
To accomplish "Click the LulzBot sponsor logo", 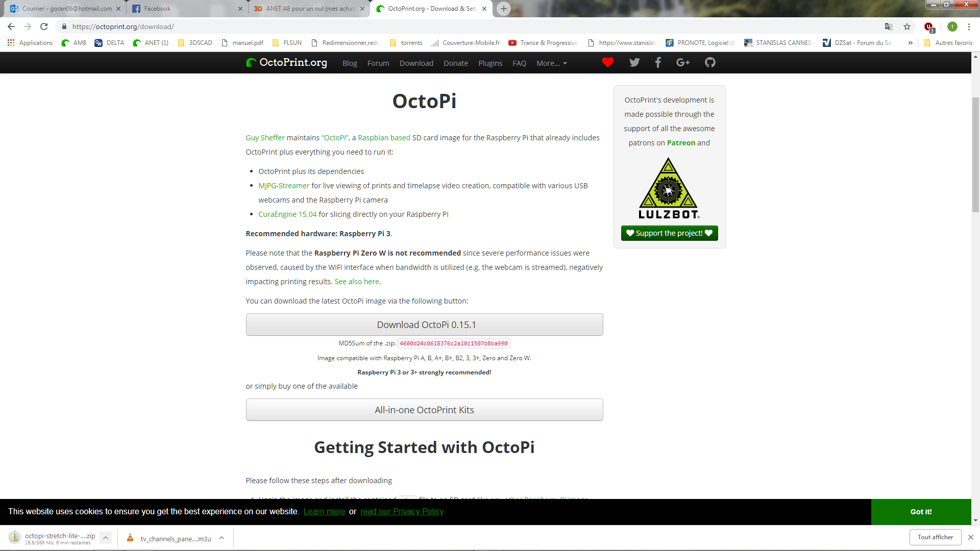I will (x=669, y=188).
